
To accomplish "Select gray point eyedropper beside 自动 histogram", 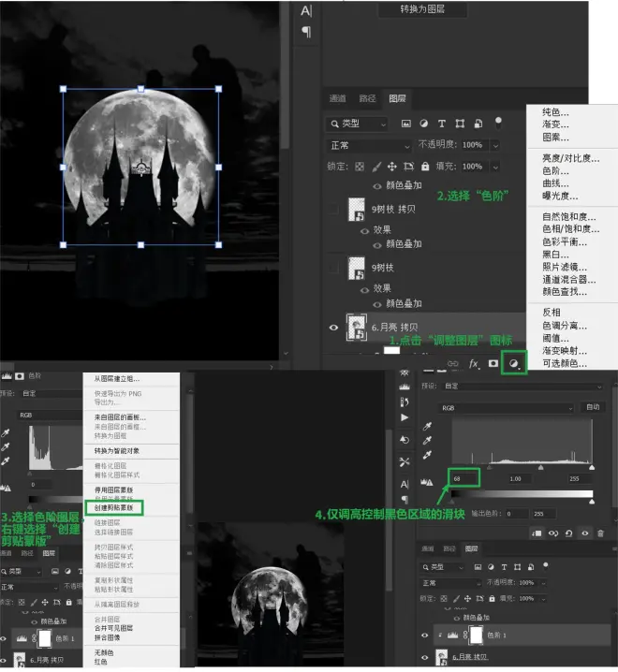I will pyautogui.click(x=427, y=441).
